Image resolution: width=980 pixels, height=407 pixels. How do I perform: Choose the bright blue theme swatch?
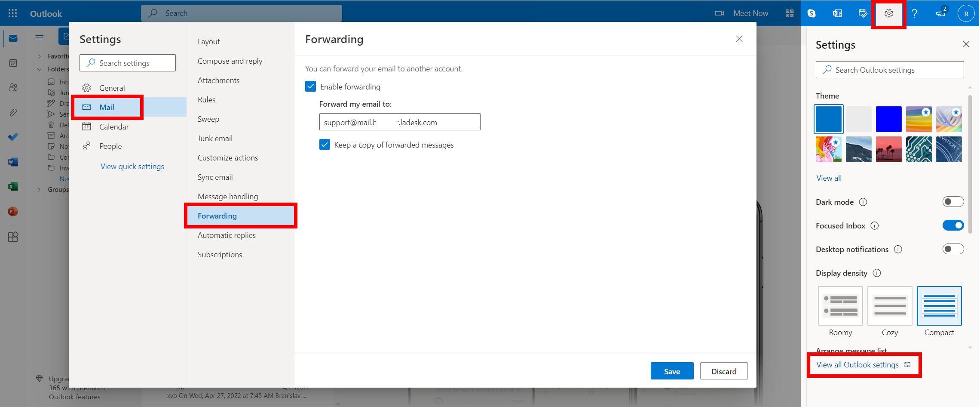[x=888, y=119]
